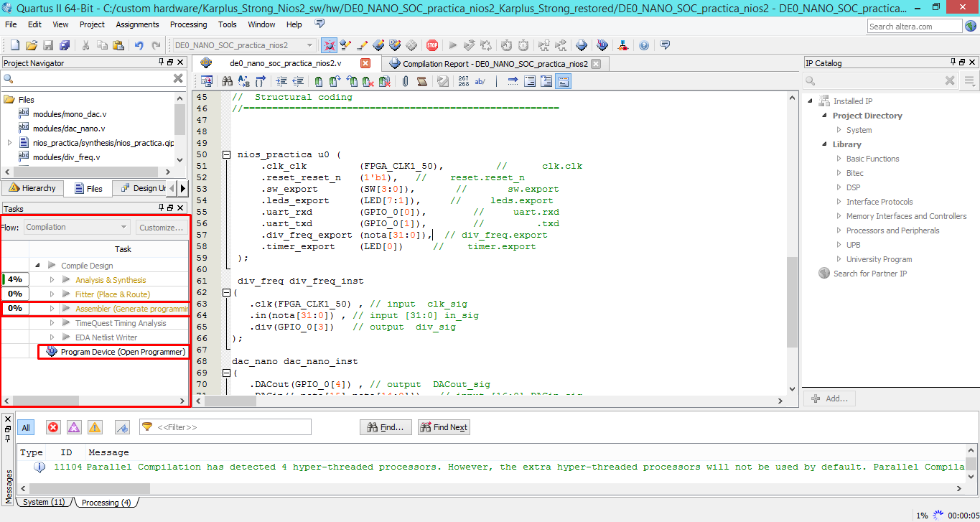
Task: Click the Search altera.com field
Action: pos(914,26)
